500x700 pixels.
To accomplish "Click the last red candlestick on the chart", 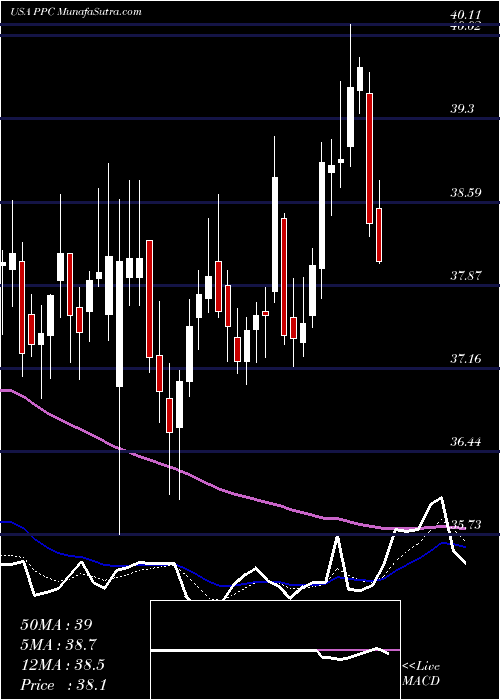I will [x=379, y=235].
